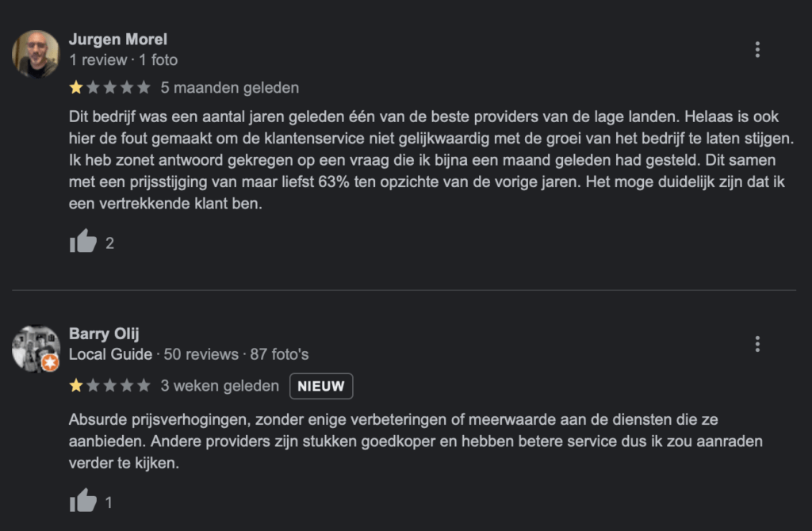Open Barry Olij's profile picture
The height and width of the screenshot is (531, 812).
(x=36, y=348)
